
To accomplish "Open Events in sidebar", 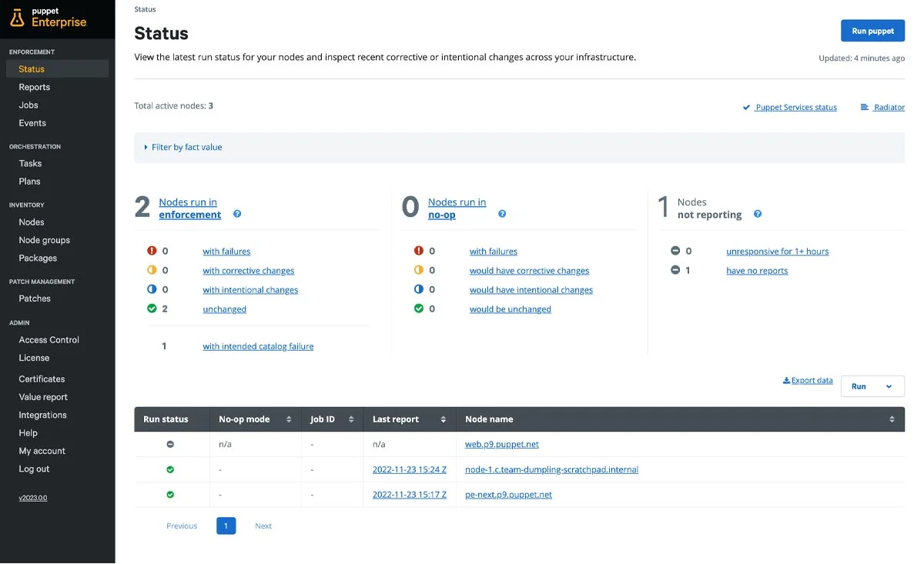I will click(x=32, y=122).
